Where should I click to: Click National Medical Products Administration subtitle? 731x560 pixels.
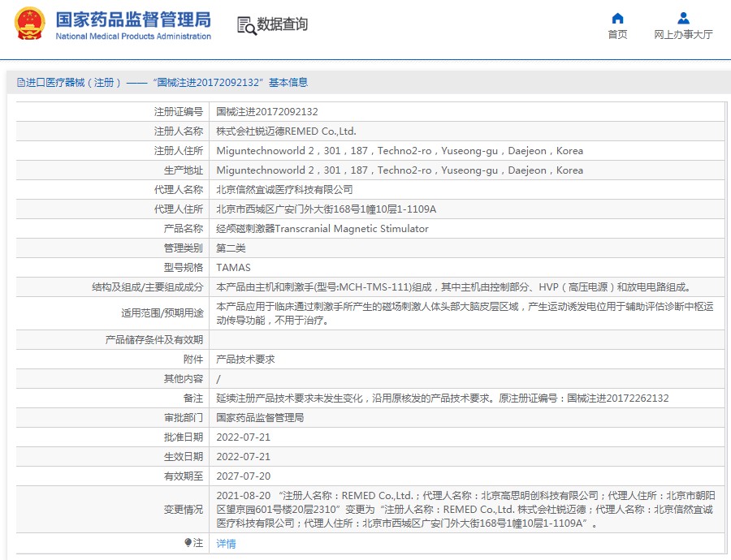[133, 37]
